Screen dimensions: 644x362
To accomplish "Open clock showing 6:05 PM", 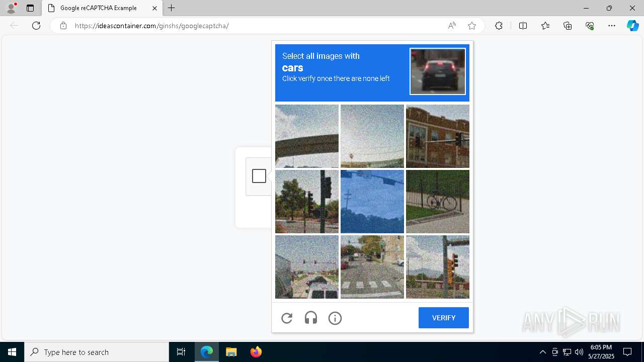I will tap(601, 352).
